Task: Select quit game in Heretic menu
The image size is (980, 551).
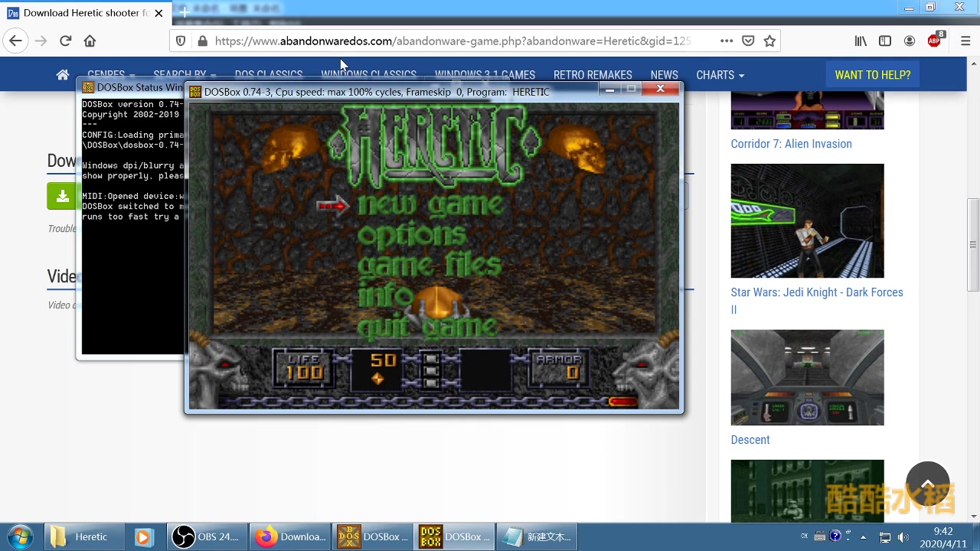Action: click(427, 328)
